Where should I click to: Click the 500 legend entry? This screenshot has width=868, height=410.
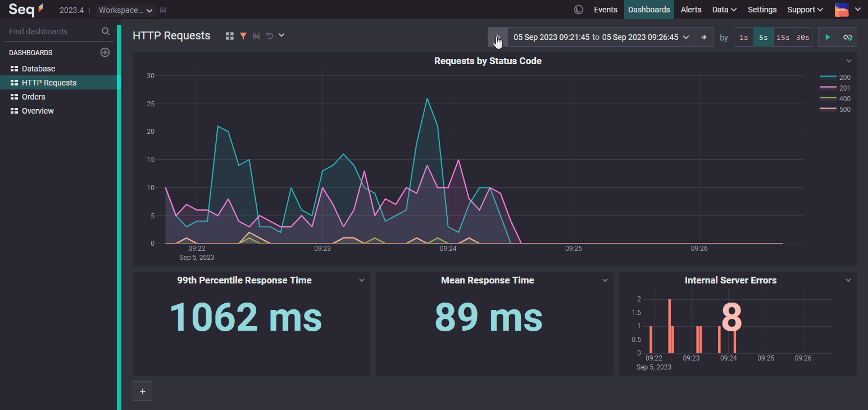[x=835, y=110]
